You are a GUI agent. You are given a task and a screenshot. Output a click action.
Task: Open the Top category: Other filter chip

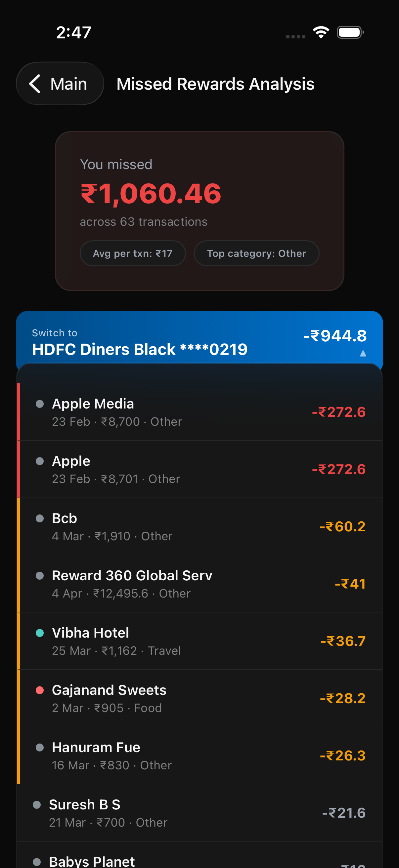(x=256, y=253)
